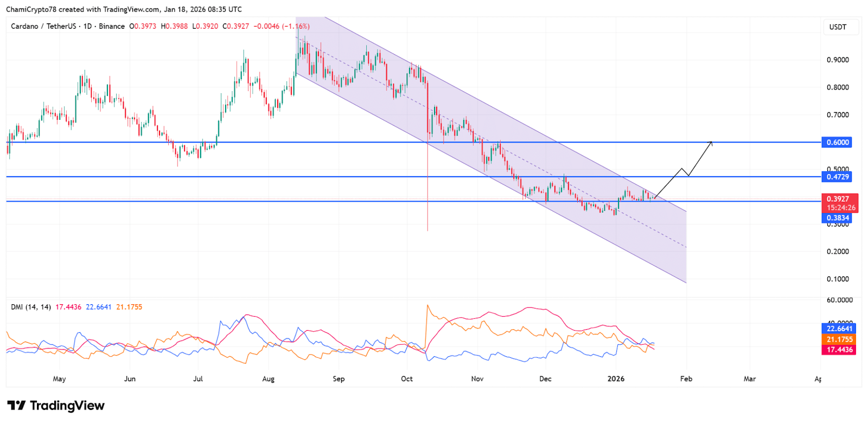Select the 0.6000 price level label
Viewport: 868px width, 424px height.
(837, 143)
